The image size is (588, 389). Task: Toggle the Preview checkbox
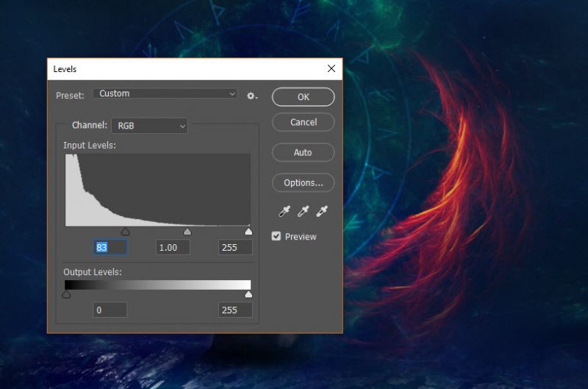coord(276,237)
